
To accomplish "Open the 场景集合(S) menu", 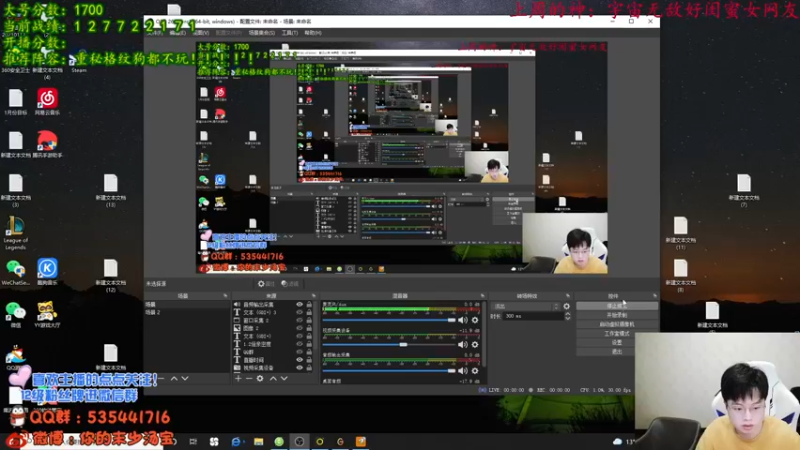I will (x=261, y=33).
